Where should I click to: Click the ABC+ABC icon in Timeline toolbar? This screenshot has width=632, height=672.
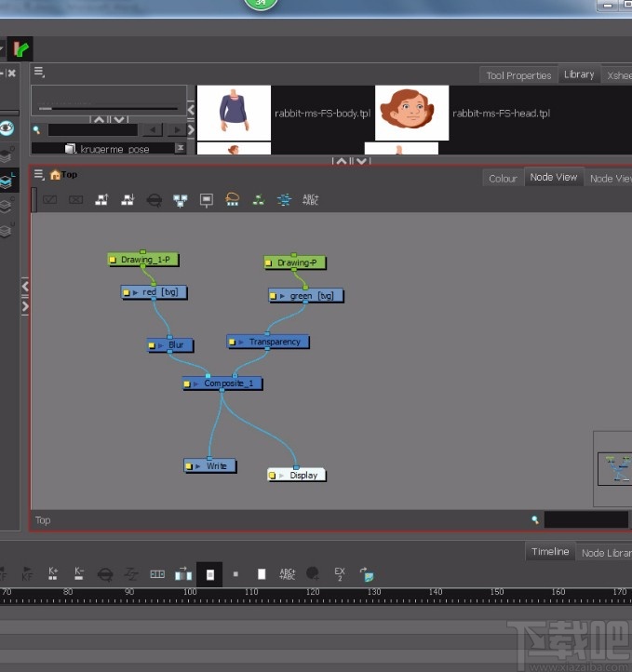click(x=287, y=574)
